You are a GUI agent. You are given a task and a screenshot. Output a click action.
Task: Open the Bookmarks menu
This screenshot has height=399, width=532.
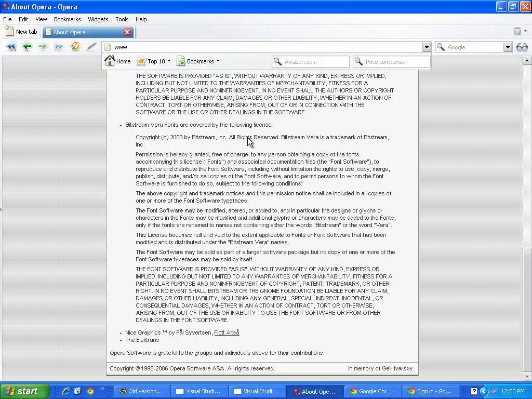[x=67, y=19]
